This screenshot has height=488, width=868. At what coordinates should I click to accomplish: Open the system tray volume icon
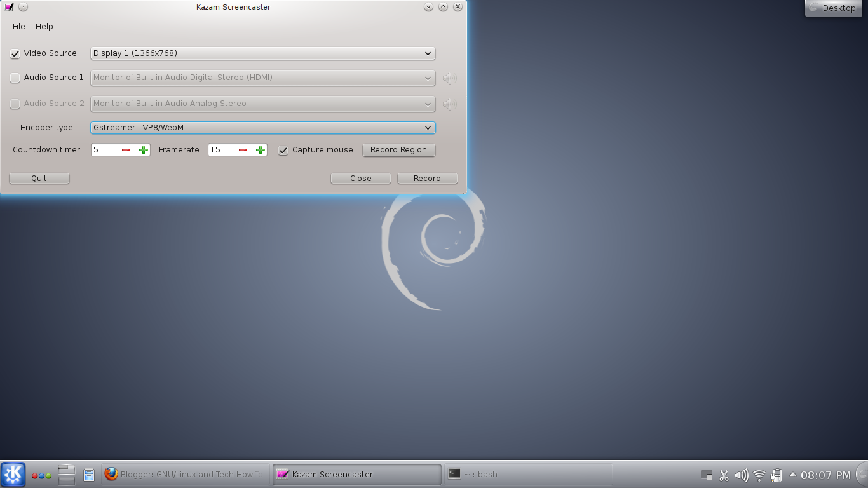741,475
